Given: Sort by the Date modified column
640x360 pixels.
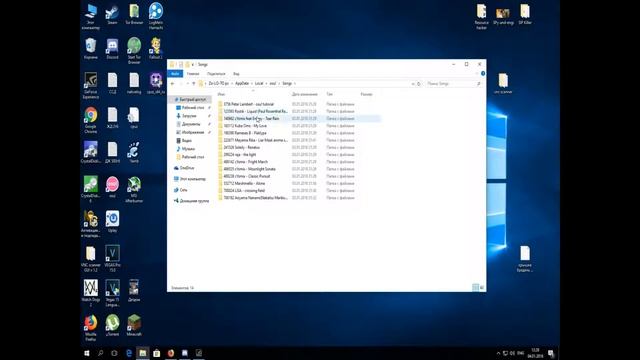Looking at the screenshot, I should [x=304, y=94].
